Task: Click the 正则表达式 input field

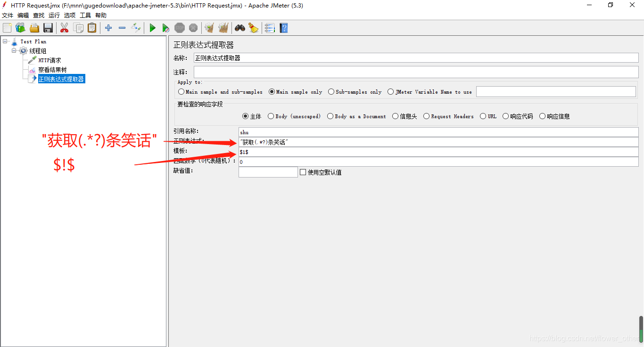Action: 438,142
